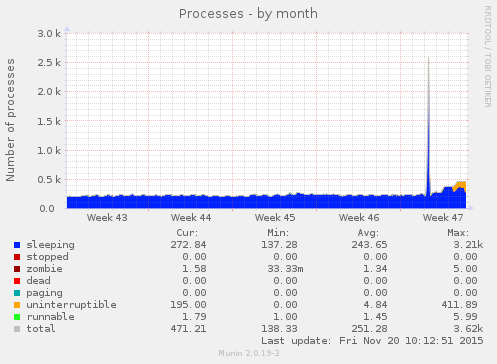Image resolution: width=497 pixels, height=364 pixels.
Task: Click the 'Week 46' x-axis label
Action: click(x=359, y=218)
